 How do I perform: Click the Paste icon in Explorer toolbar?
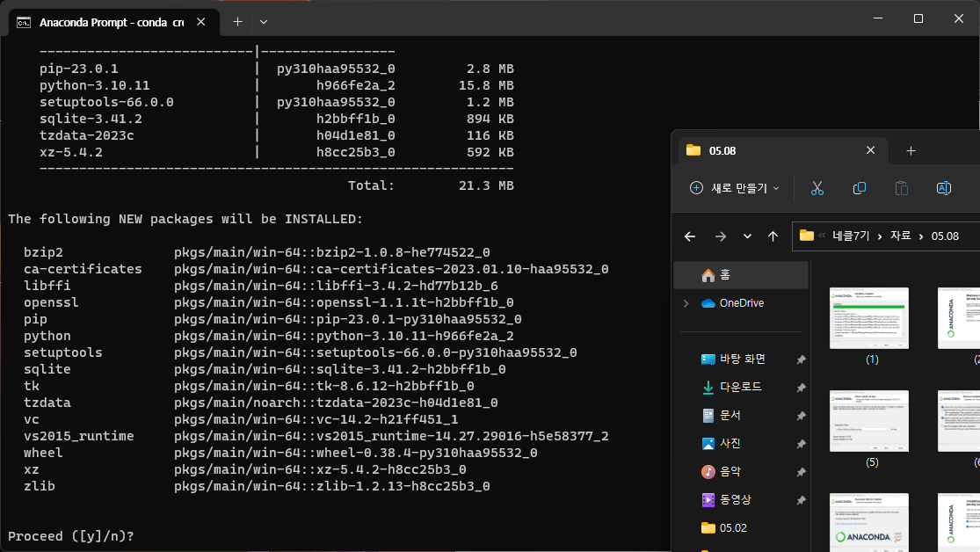[901, 188]
